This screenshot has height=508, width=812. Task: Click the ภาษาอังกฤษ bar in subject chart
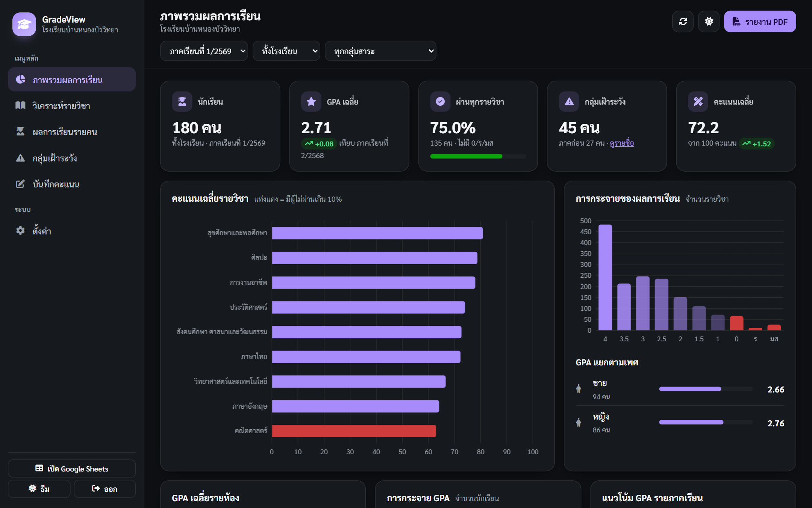[356, 406]
